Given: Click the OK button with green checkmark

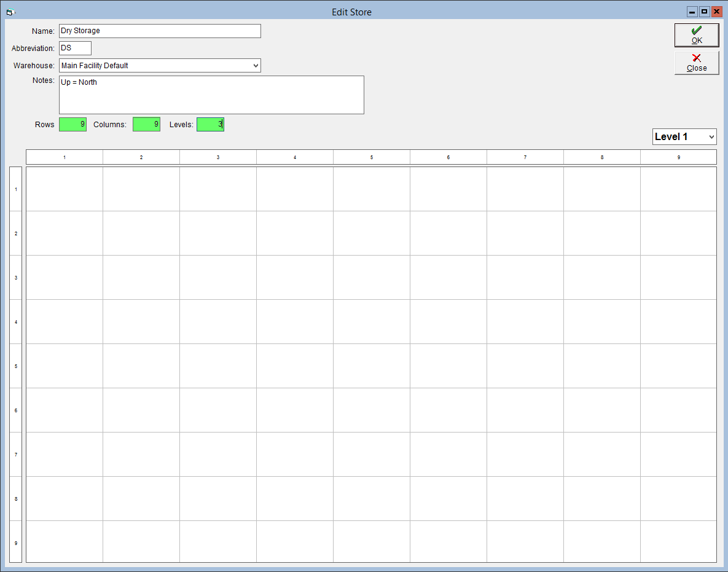Looking at the screenshot, I should pyautogui.click(x=697, y=35).
